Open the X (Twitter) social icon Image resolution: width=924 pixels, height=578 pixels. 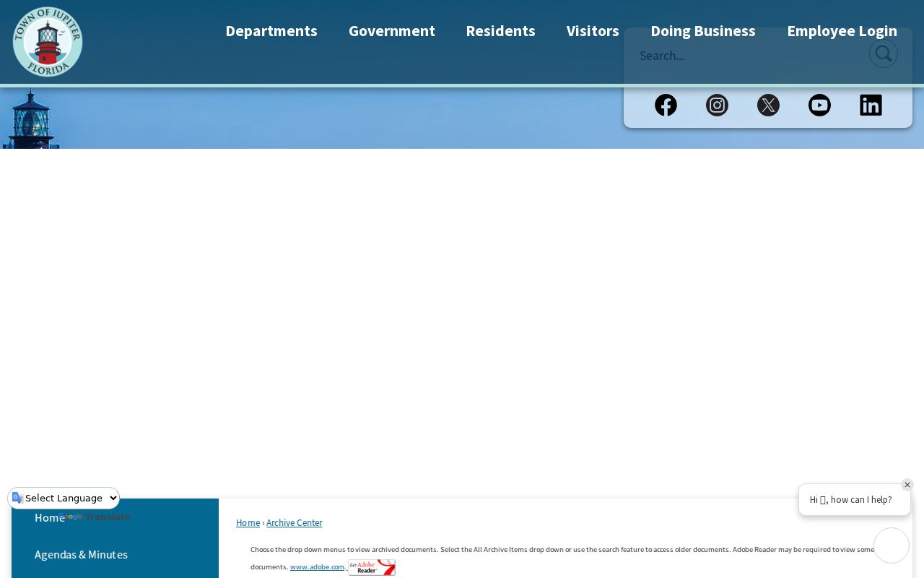pos(768,105)
